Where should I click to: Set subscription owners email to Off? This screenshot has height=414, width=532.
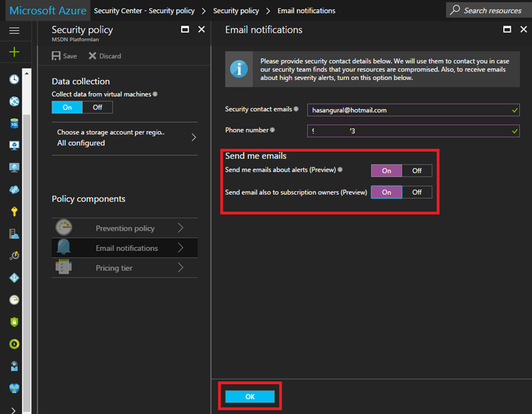tap(417, 192)
